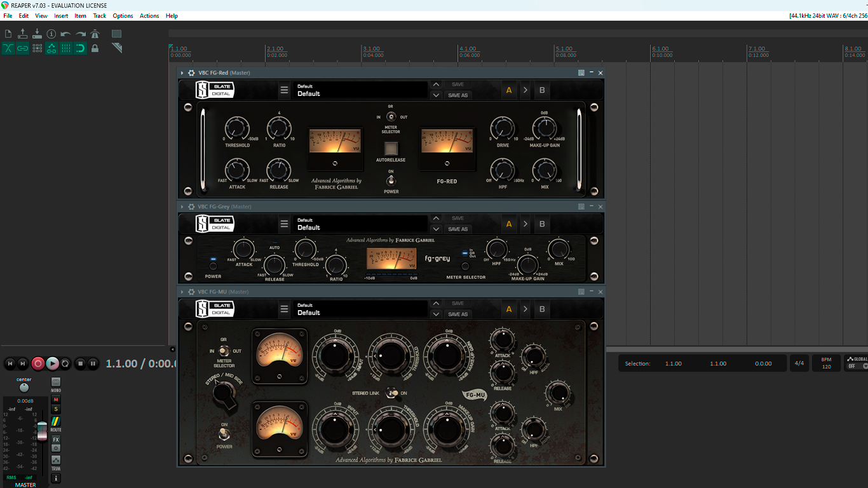Click the Play button in transport
This screenshot has height=488, width=868.
coord(52,363)
